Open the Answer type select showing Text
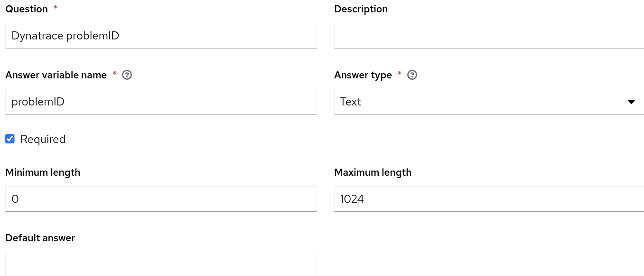Image resolution: width=644 pixels, height=276 pixels. [x=489, y=102]
